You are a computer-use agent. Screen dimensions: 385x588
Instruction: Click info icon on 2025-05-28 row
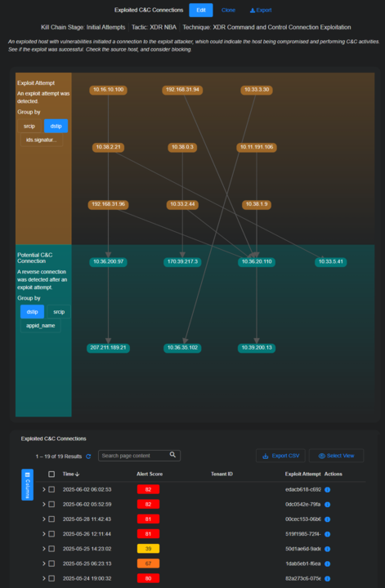tap(327, 519)
